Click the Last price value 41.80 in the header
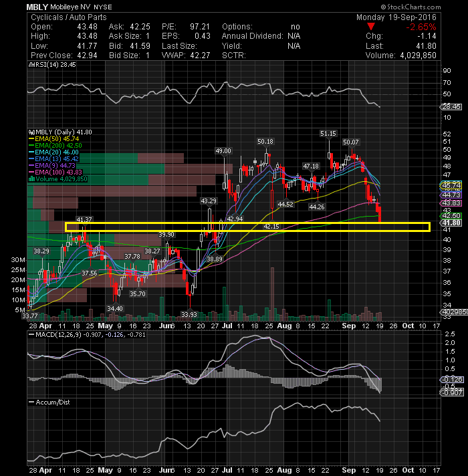 pyautogui.click(x=426, y=46)
